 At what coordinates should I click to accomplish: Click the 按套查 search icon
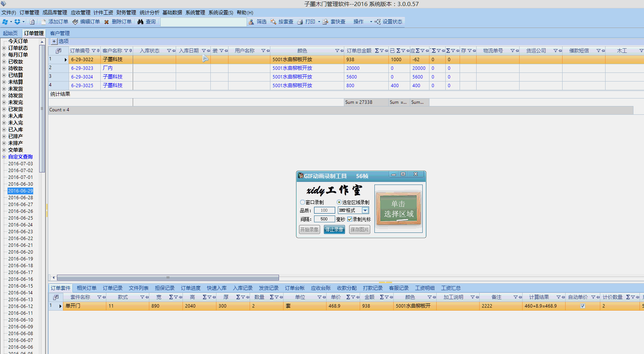(273, 22)
